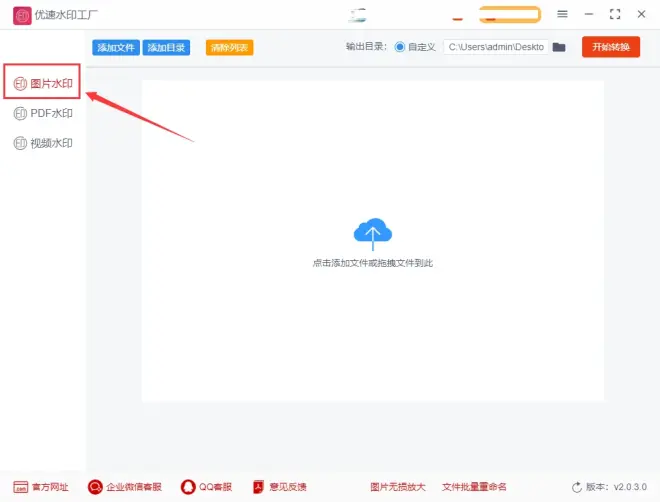
Task: Switch to 图片水印 tab
Action: (43, 83)
